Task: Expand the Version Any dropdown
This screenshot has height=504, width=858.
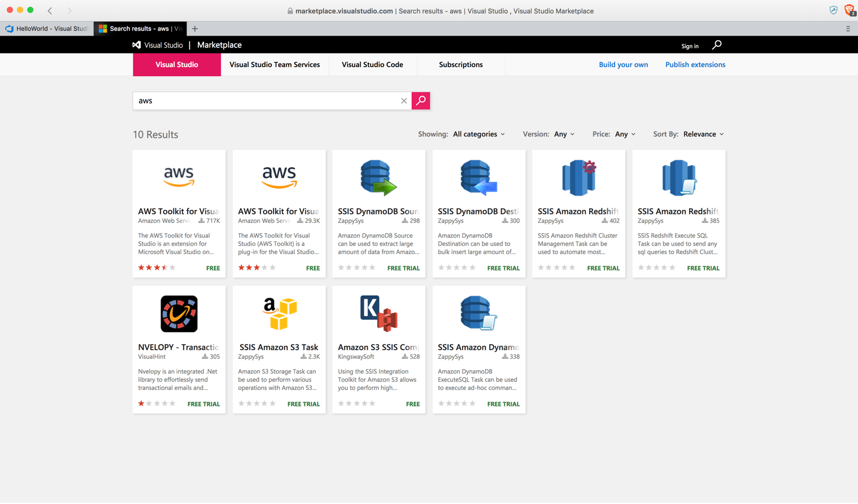Action: click(564, 134)
